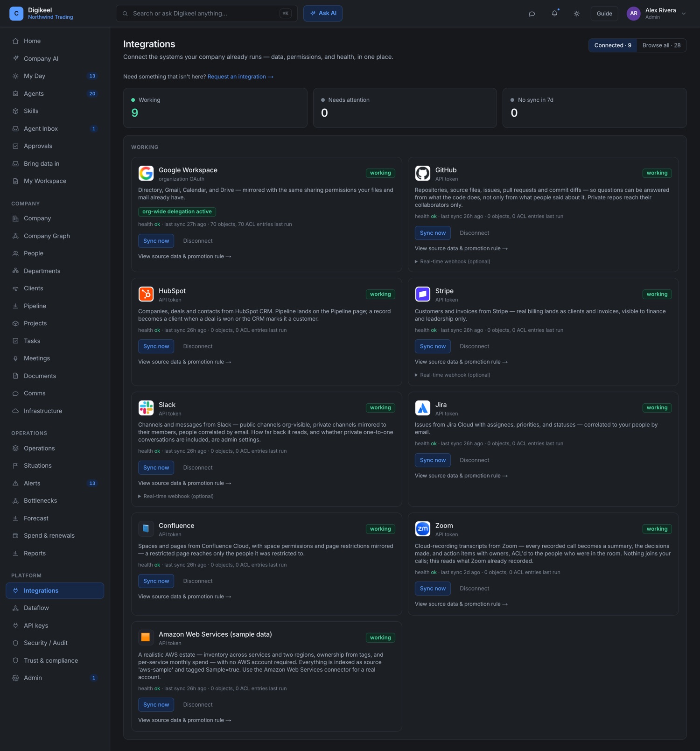Switch to the Connected · 9 tab

(x=613, y=45)
